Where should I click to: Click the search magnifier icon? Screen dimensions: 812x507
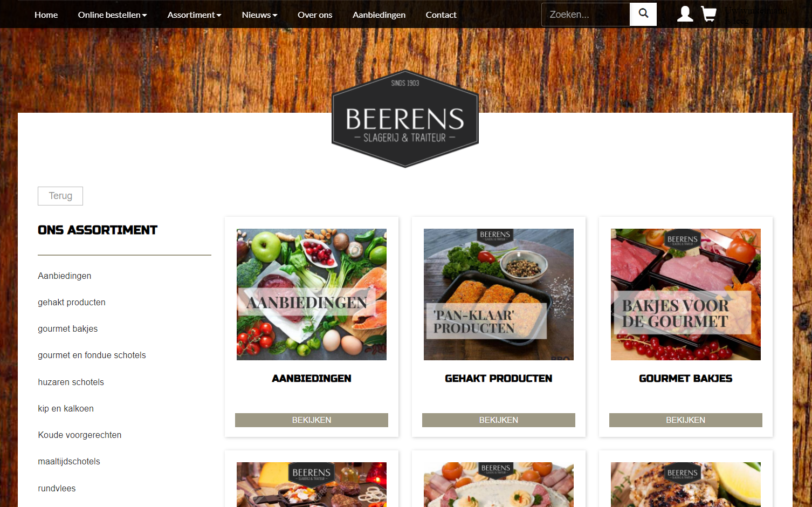[643, 14]
